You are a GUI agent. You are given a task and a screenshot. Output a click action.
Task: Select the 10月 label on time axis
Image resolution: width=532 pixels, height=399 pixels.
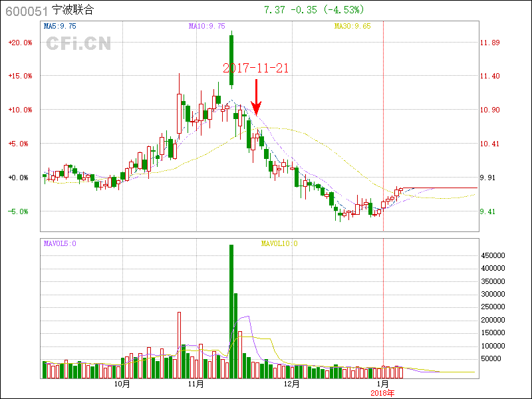click(x=122, y=384)
